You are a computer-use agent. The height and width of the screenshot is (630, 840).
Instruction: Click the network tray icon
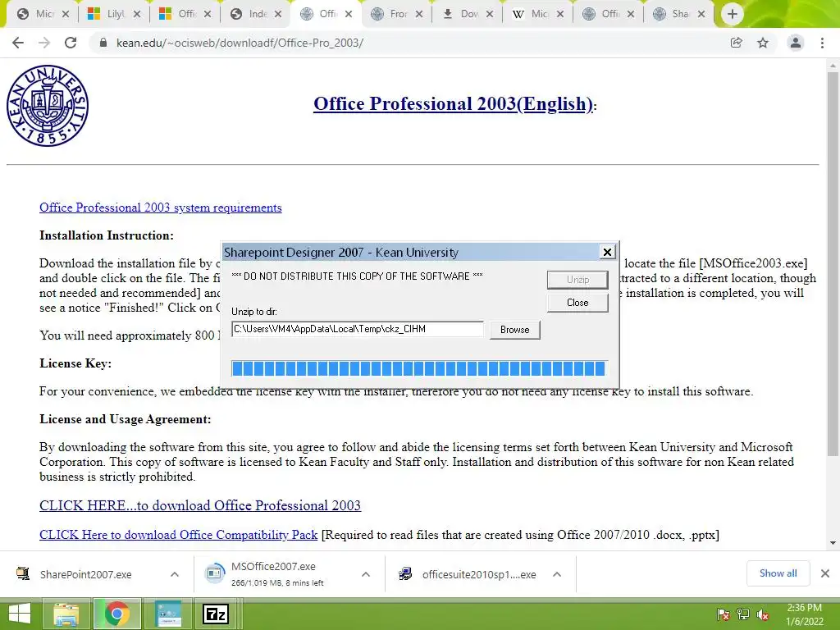coord(743,614)
